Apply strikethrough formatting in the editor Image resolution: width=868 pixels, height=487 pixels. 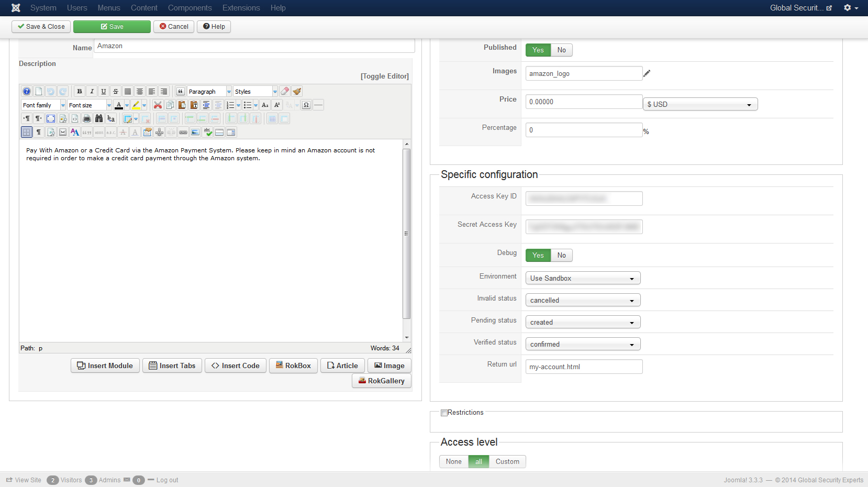click(116, 91)
